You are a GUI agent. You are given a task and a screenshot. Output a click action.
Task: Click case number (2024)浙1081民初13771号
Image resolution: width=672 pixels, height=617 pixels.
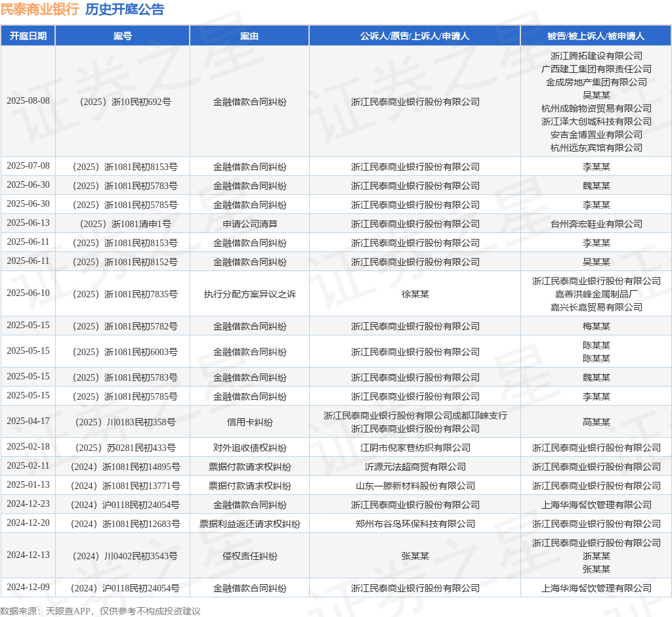tap(125, 486)
